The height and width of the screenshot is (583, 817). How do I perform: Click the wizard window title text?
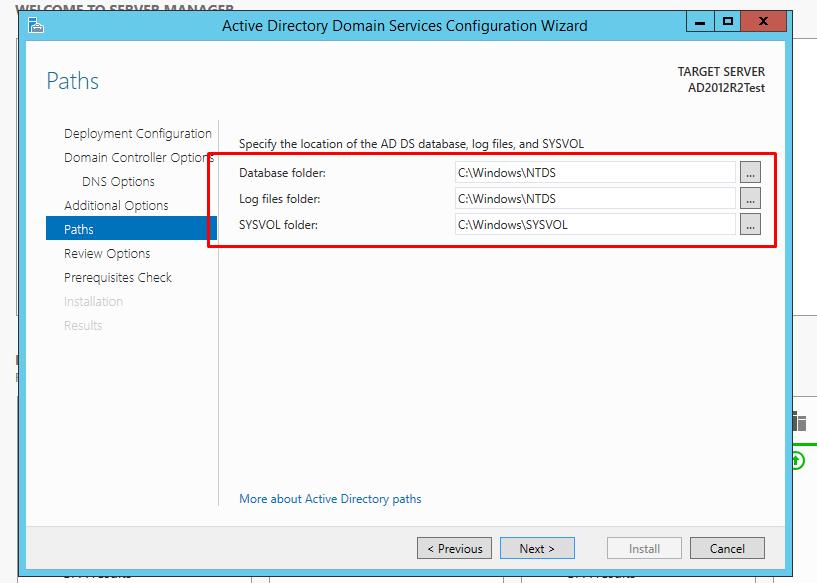point(404,26)
